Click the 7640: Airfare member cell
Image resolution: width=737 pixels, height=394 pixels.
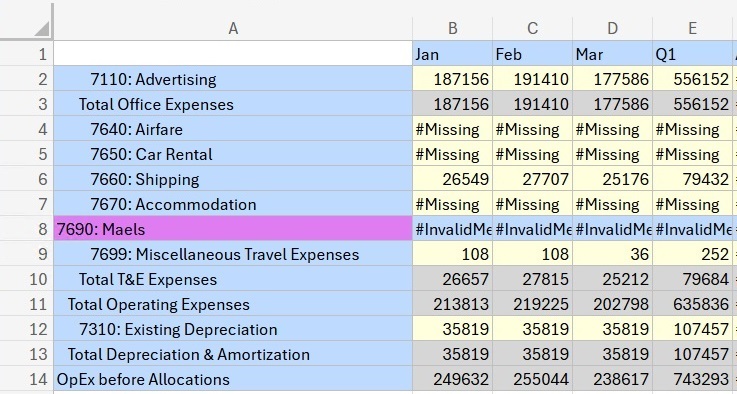[233, 129]
